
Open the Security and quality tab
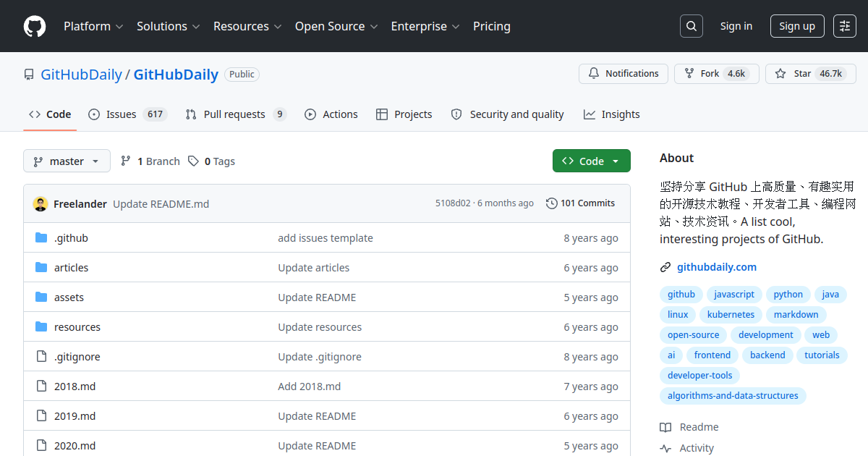coord(507,114)
